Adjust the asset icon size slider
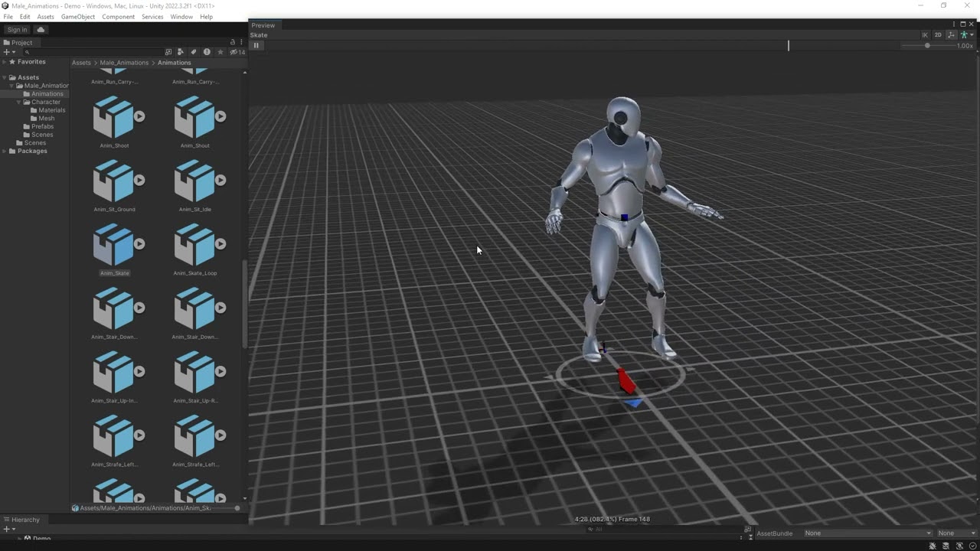The height and width of the screenshot is (551, 980). point(226,508)
